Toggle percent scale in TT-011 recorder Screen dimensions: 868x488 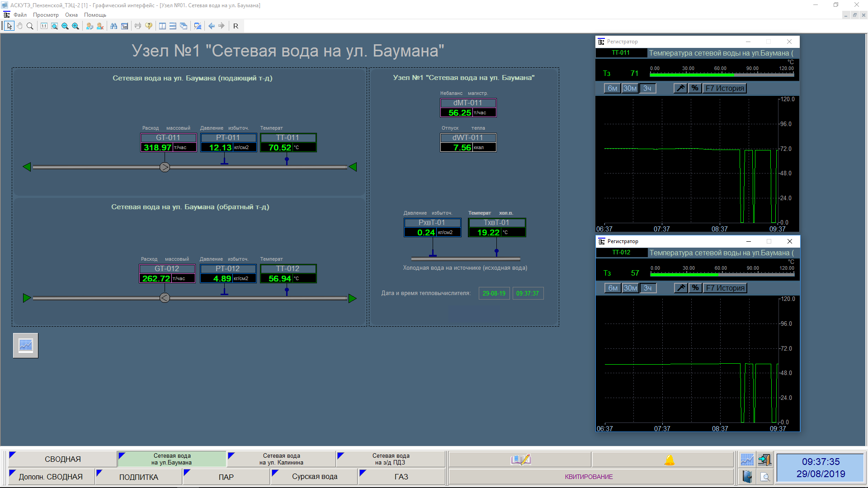(695, 89)
